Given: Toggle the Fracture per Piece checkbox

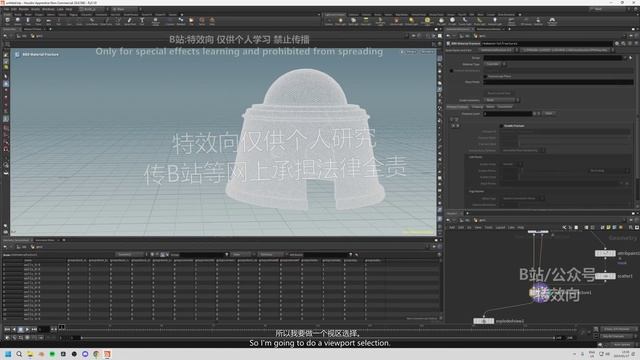Looking at the screenshot, I should click(486, 76).
